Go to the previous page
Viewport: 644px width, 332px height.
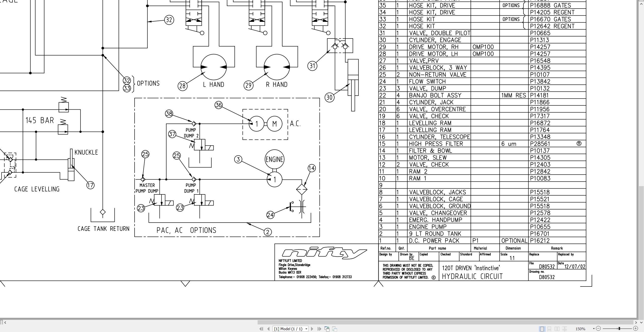(268, 329)
